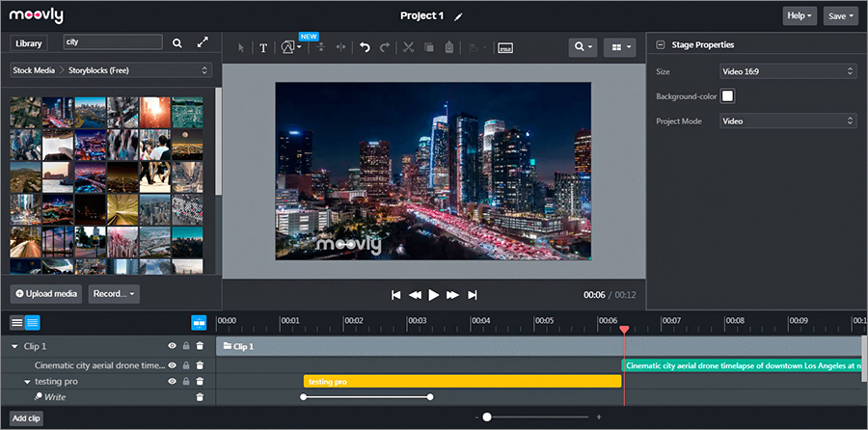
Task: Collapse the Stage Properties panel
Action: (660, 44)
